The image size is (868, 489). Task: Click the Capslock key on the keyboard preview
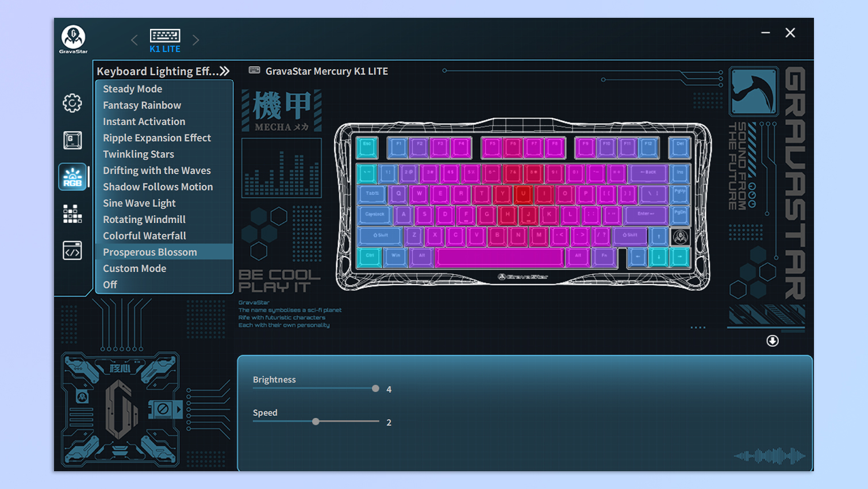tap(375, 216)
